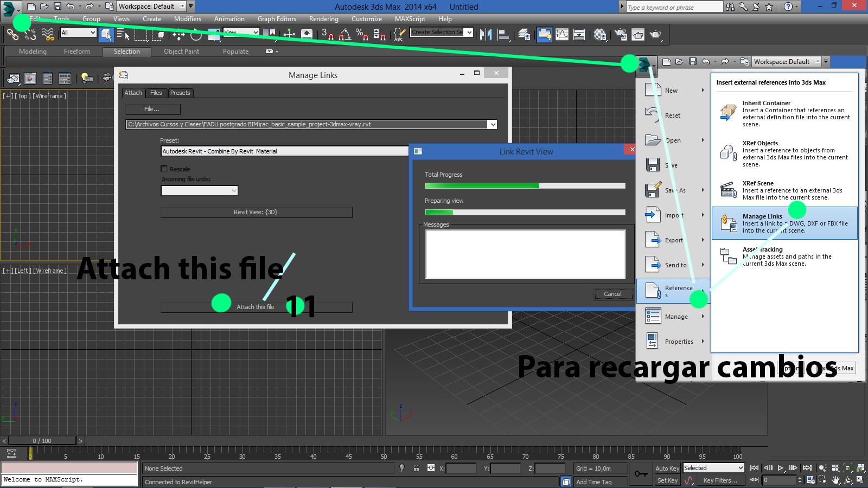Viewport: 868px width, 488px height.
Task: Click Help question mark icon in title bar
Action: tap(788, 7)
